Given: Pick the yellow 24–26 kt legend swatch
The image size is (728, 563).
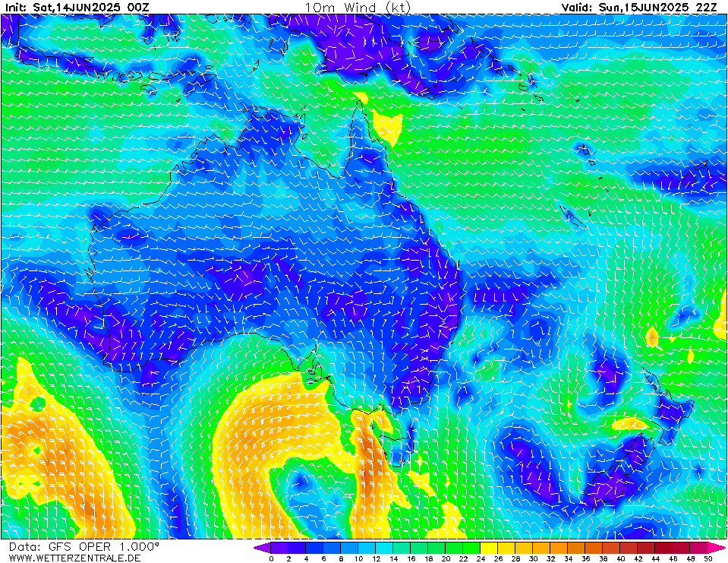Looking at the screenshot, I should [489, 548].
